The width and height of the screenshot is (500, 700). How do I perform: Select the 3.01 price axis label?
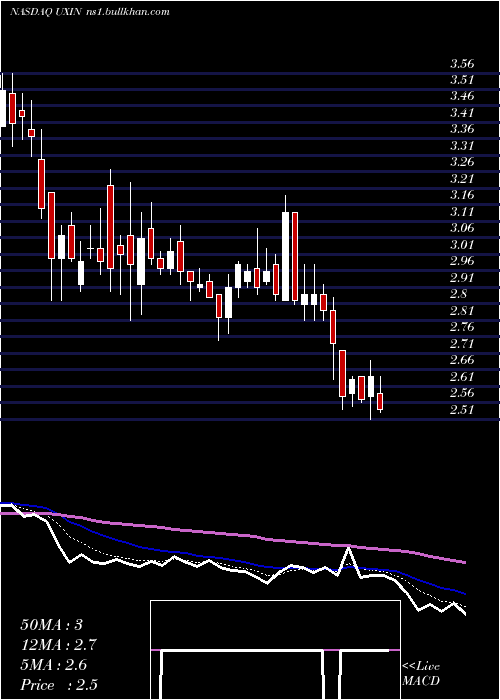(462, 245)
